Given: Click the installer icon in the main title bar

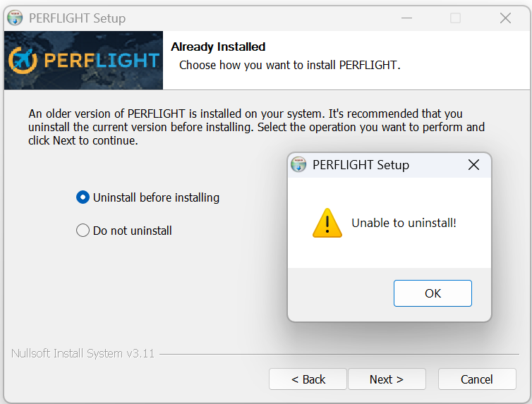Looking at the screenshot, I should pos(15,18).
